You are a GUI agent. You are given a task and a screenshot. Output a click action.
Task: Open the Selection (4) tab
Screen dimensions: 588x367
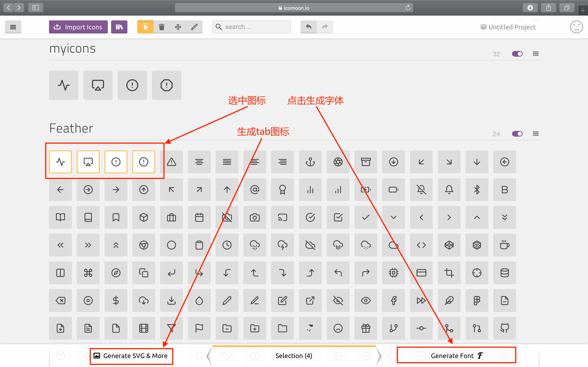click(294, 356)
